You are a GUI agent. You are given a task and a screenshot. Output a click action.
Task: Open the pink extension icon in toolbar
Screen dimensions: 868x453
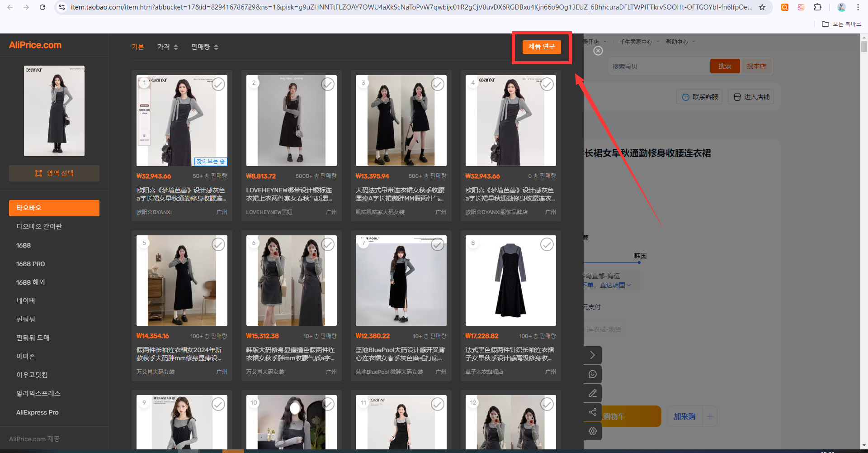tap(801, 7)
